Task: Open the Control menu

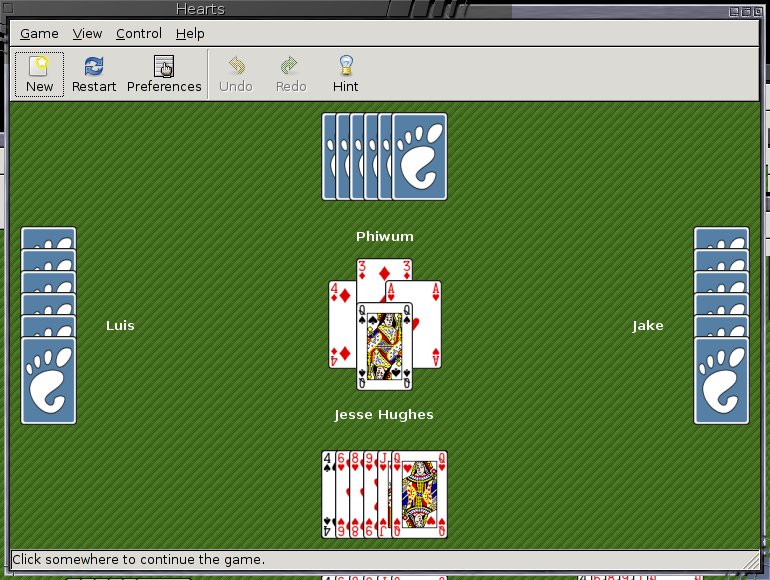Action: tap(138, 33)
